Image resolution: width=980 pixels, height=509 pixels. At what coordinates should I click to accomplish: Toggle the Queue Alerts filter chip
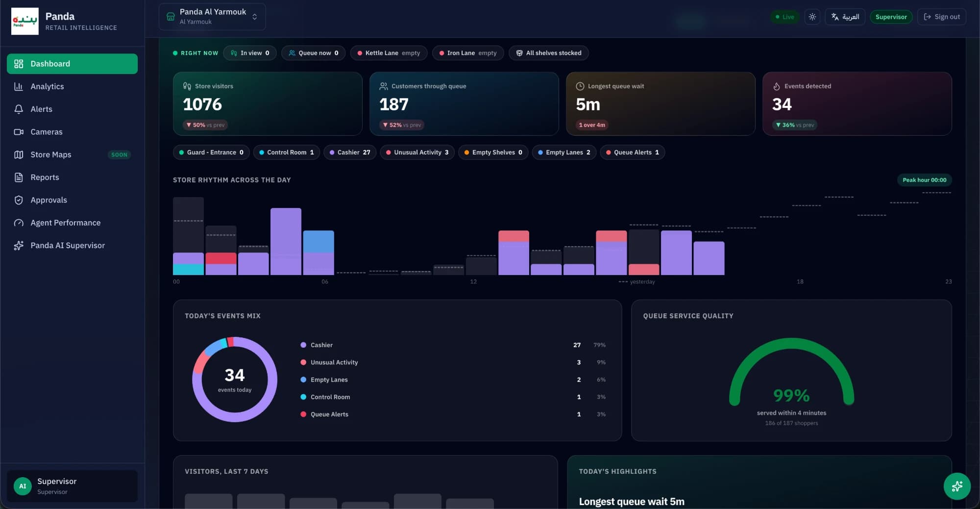[x=633, y=153]
